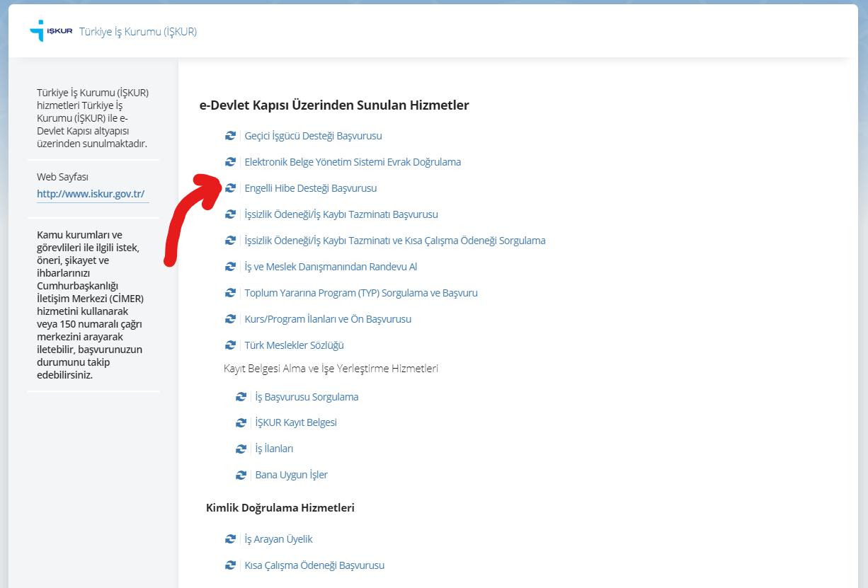Click the icon beside İŞKUR Kayıt Belgesi

[x=241, y=422]
